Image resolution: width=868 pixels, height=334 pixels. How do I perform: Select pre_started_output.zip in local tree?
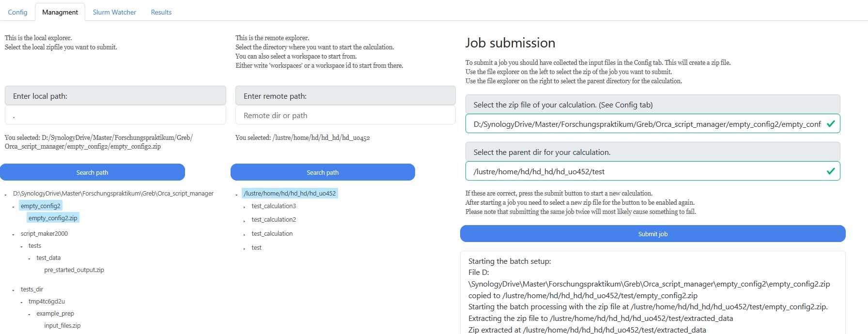click(74, 270)
